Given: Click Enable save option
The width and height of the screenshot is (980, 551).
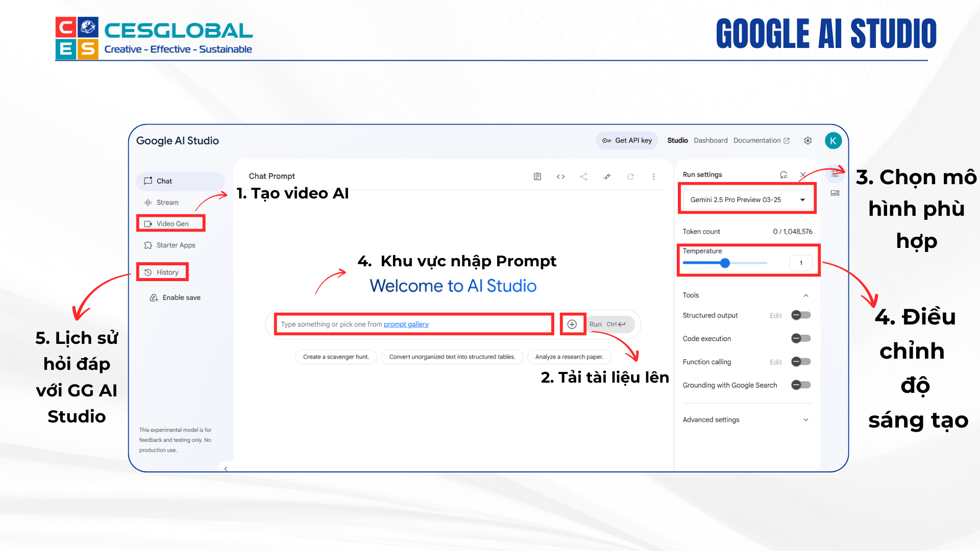Looking at the screenshot, I should tap(175, 297).
